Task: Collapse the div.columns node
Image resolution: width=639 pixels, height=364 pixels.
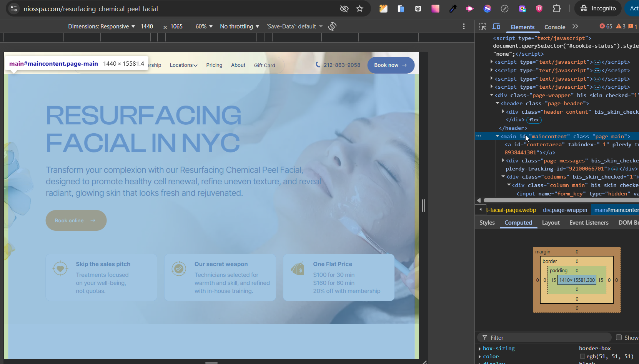Action: [503, 177]
